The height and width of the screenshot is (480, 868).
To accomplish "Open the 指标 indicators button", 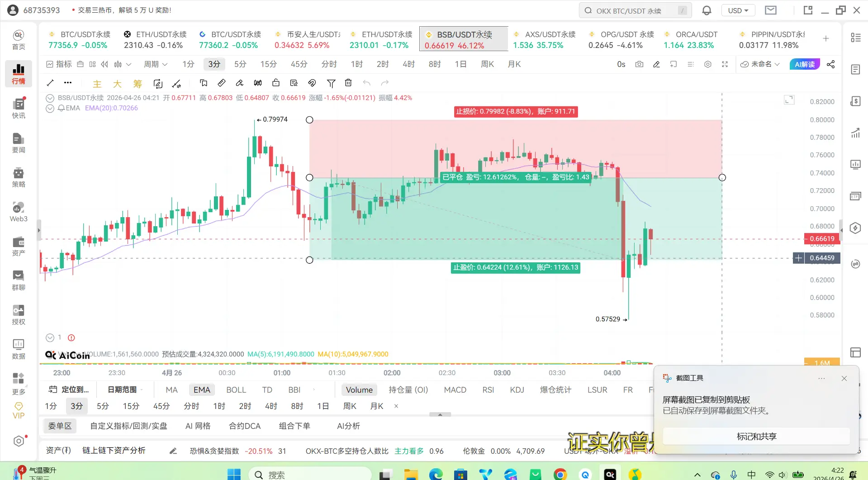I will [x=59, y=64].
